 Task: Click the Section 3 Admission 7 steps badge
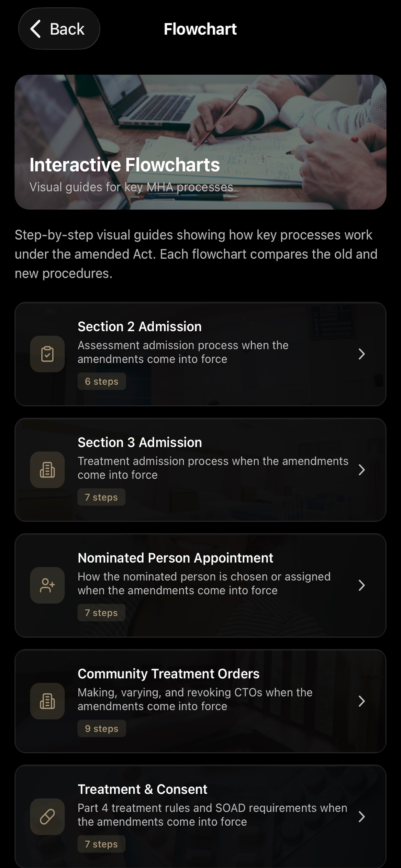click(101, 497)
